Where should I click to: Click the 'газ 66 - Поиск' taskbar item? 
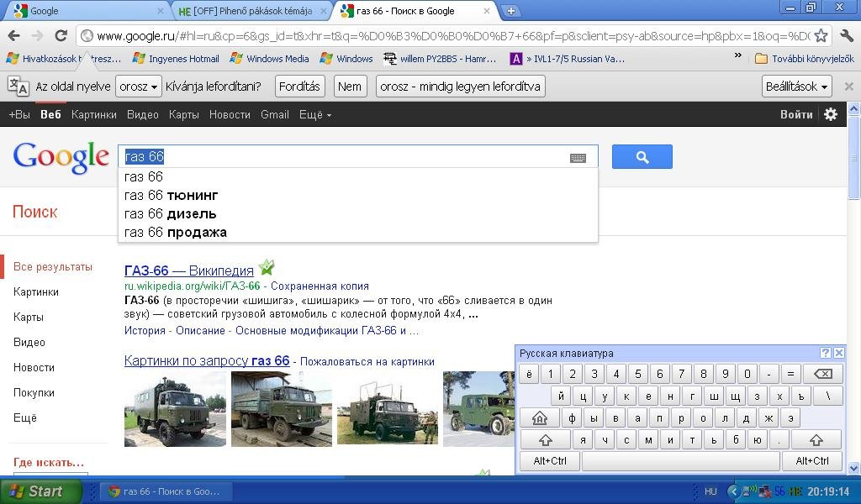click(x=164, y=491)
